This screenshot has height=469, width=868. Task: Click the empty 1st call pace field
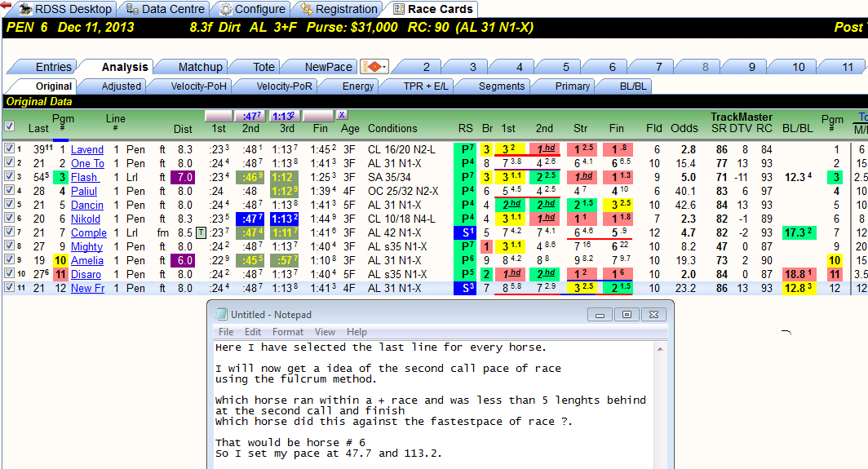coord(219,117)
